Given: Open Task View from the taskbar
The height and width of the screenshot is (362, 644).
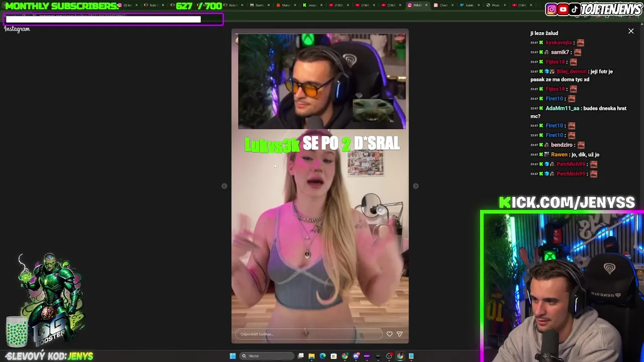Looking at the screenshot, I should pyautogui.click(x=300, y=356).
